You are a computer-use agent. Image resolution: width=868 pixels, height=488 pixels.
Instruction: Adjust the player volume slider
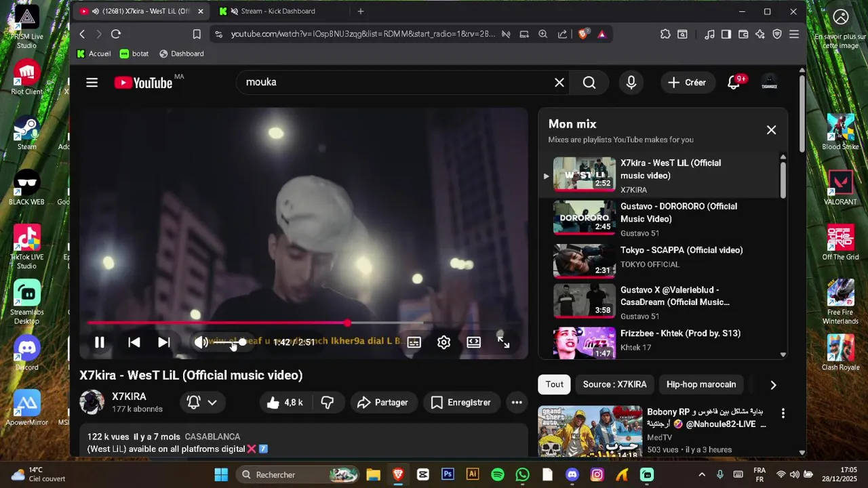tap(229, 342)
